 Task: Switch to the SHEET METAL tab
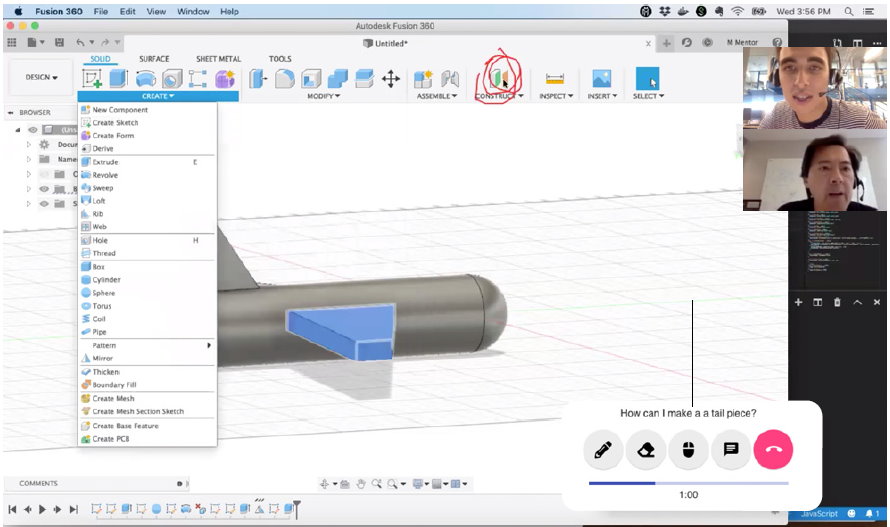219,58
